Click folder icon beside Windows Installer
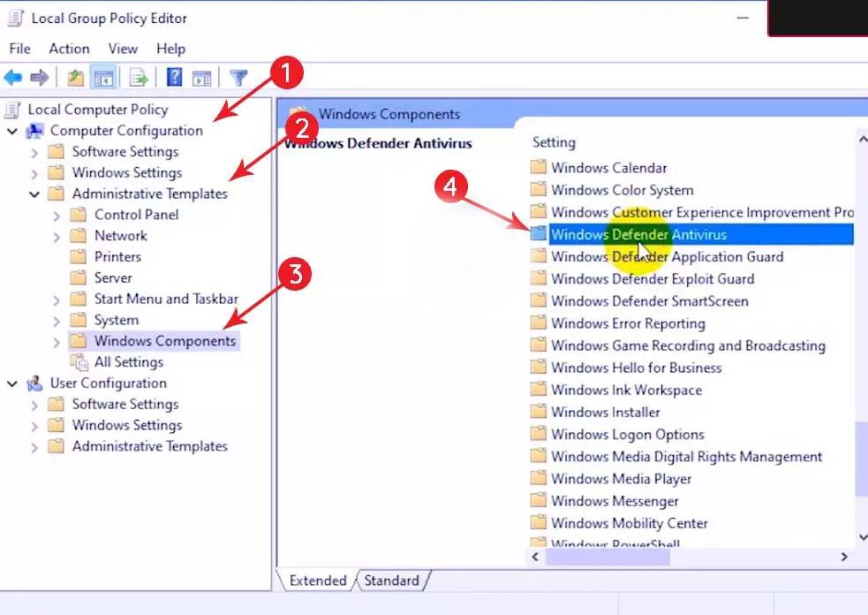Screen dimensions: 868x615 click(x=538, y=412)
